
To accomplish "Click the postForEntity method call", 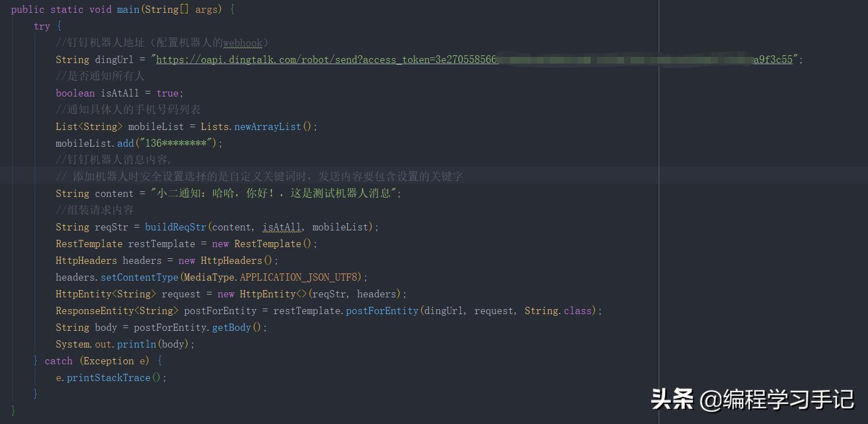I will pyautogui.click(x=382, y=311).
